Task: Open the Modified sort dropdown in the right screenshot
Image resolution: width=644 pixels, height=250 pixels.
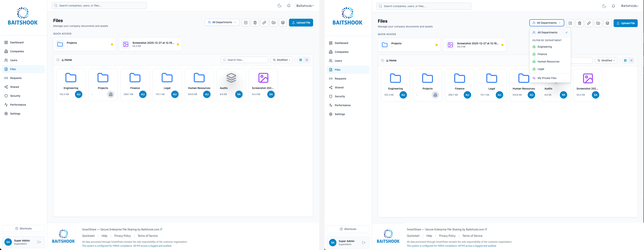Action: (606, 60)
